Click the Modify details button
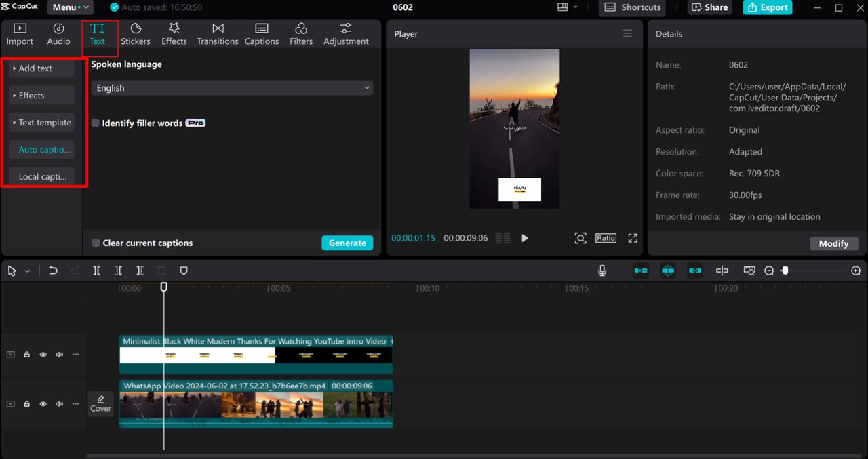This screenshot has height=459, width=868. tap(833, 243)
